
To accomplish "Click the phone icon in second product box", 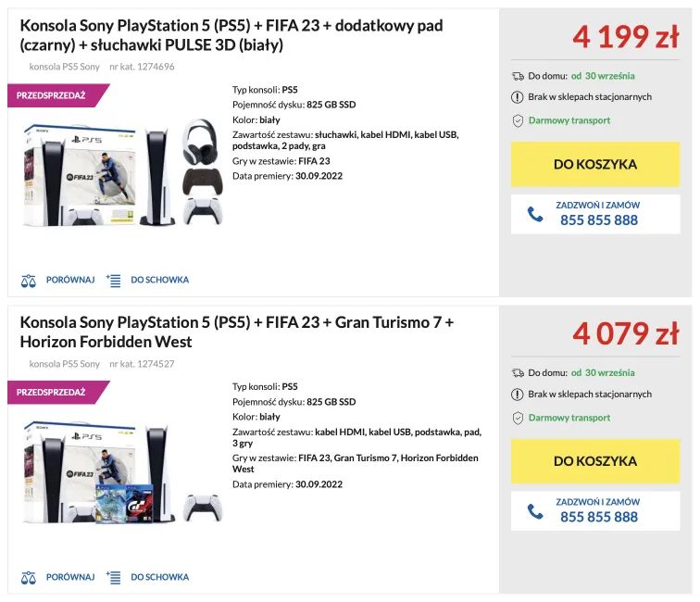I will coord(535,511).
